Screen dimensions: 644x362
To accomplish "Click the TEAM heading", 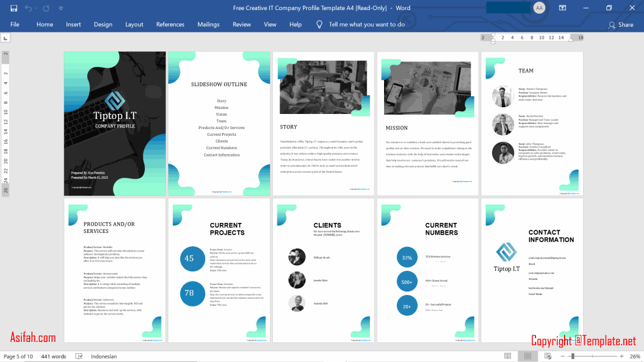I will click(x=525, y=70).
